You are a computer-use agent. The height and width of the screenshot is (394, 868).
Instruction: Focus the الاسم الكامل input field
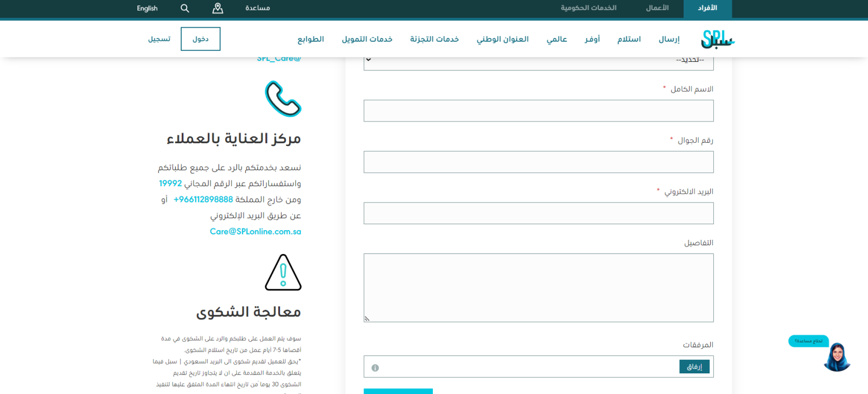point(538,111)
